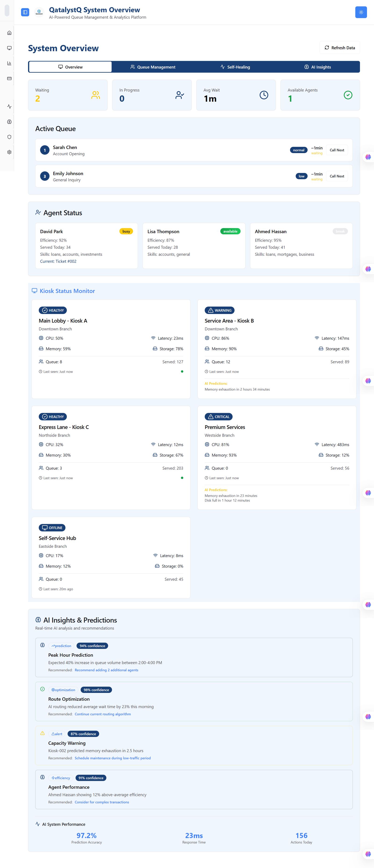Switch theme with the sun icon button

coord(361,12)
